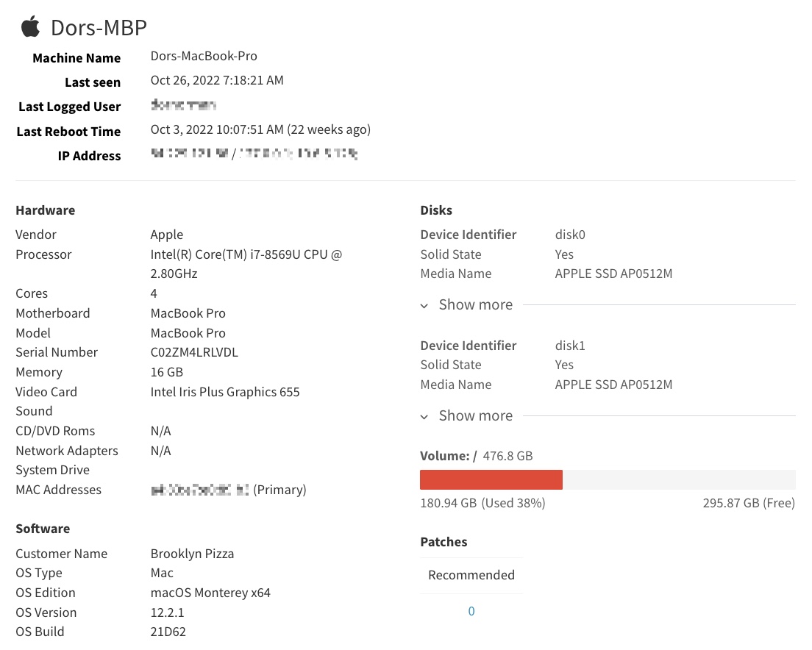Click the 180.94 GB (Used 38%) label

(482, 503)
